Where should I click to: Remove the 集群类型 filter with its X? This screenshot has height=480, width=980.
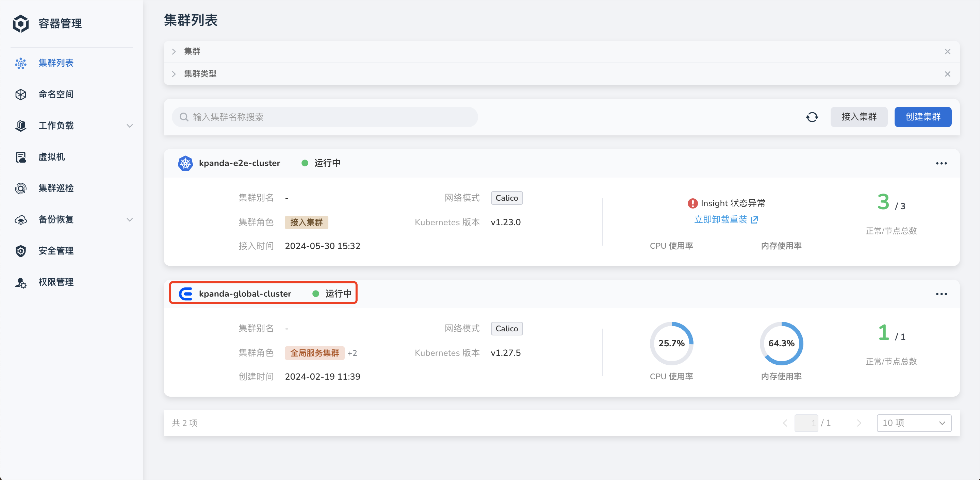(947, 74)
